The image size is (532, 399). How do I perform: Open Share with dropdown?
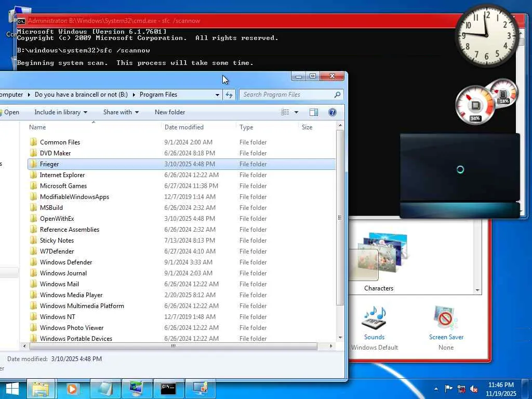pos(121,112)
